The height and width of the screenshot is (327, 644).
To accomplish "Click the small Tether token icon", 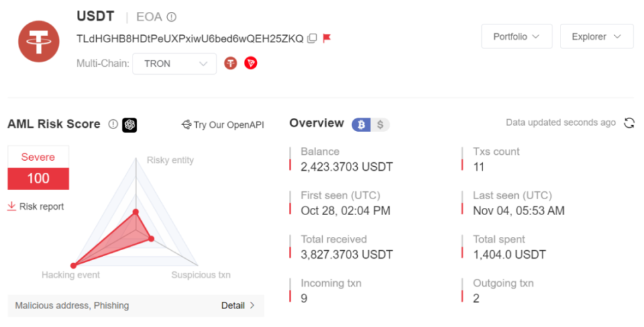I will [x=231, y=64].
